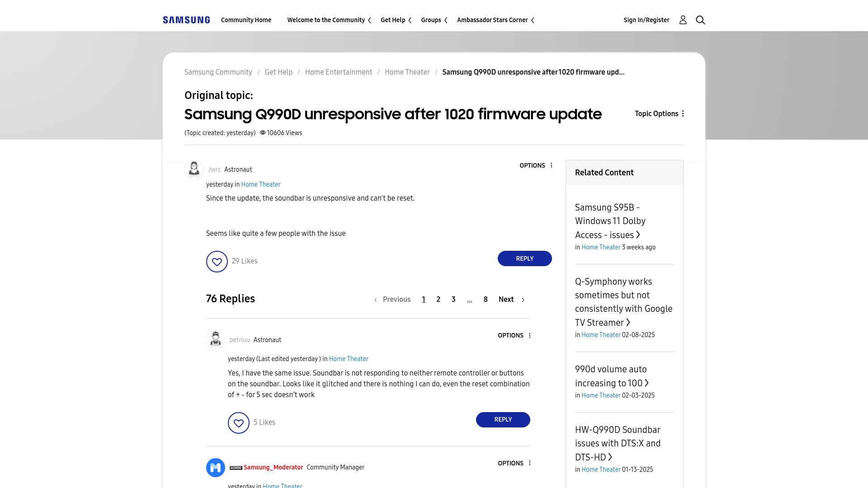Open Jwrc user profile link

click(214, 169)
